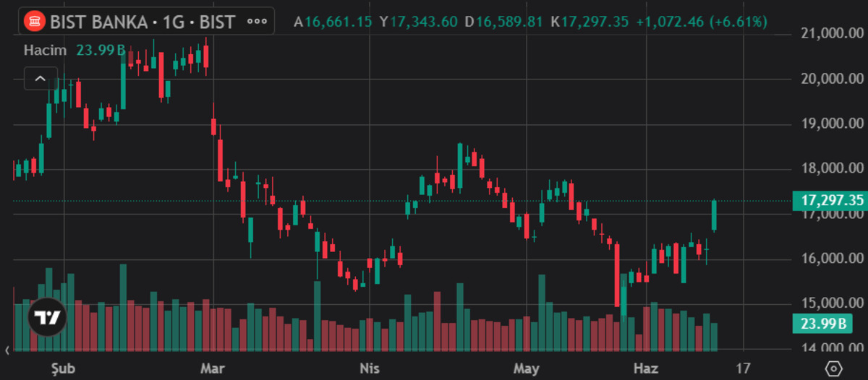Click the green 23.99 B volume label on axis
Image resolution: width=868 pixels, height=380 pixels.
[822, 324]
